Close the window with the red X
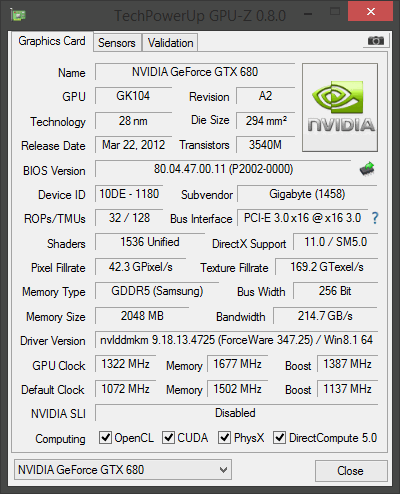400x494 pixels. tap(370, 12)
